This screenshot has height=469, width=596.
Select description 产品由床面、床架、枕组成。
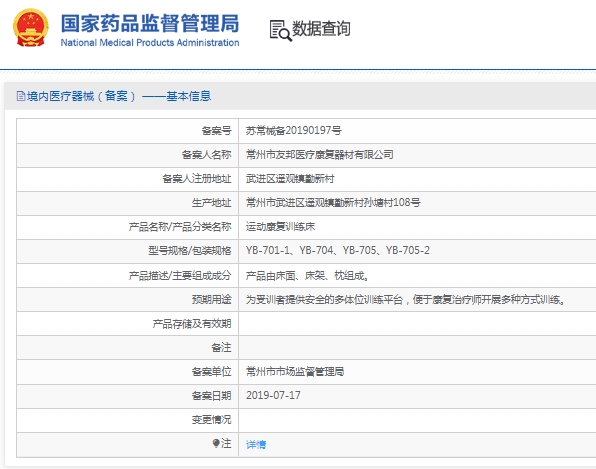(x=307, y=276)
